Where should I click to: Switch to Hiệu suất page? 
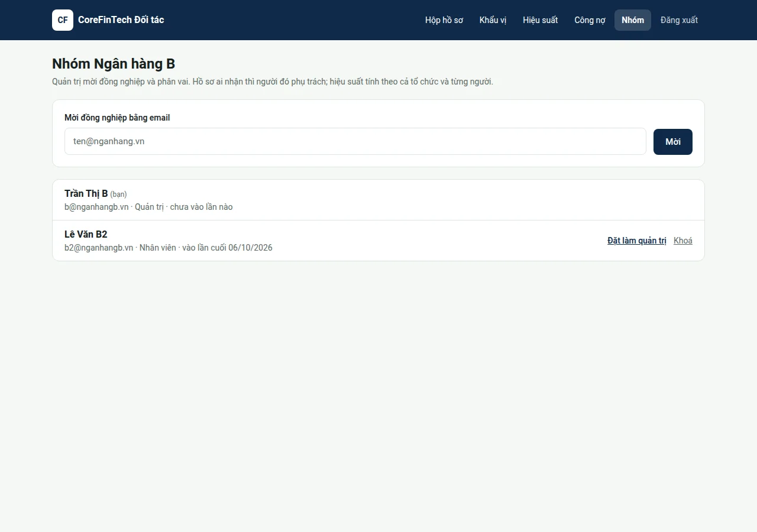point(541,20)
